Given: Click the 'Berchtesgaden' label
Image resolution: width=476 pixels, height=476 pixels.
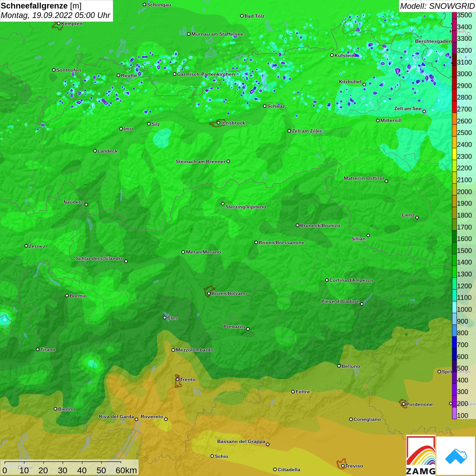Looking at the screenshot, I should coord(434,41).
